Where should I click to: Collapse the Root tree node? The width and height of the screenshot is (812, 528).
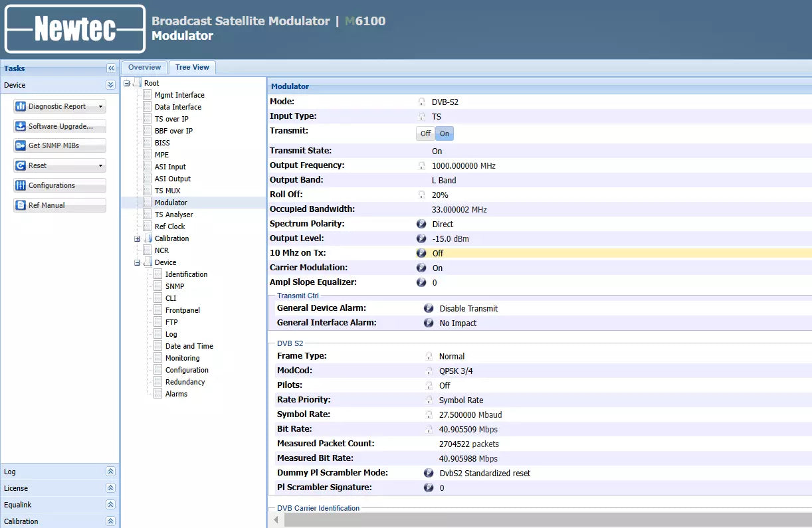(x=127, y=83)
